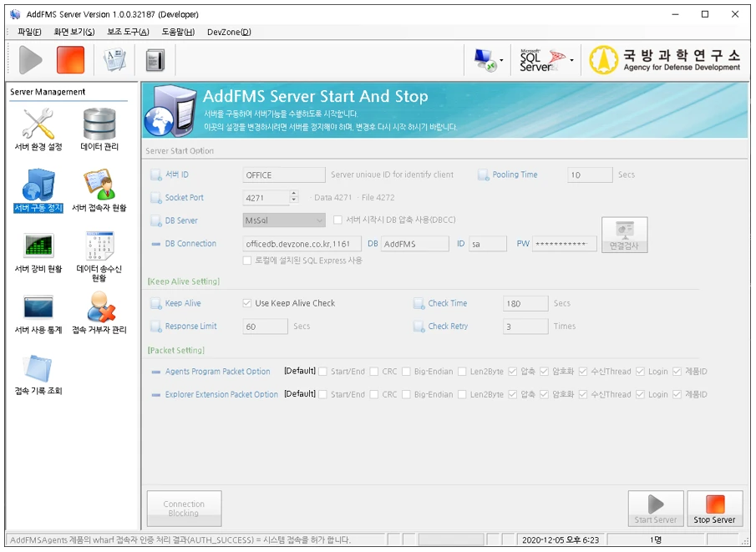Click the Response Limit field 60

pyautogui.click(x=265, y=327)
